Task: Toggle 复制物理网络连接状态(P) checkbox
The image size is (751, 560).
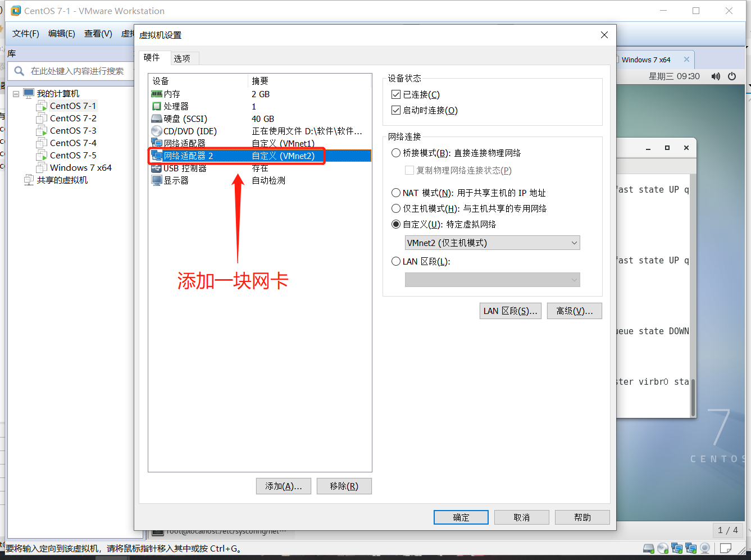Action: 409,170
